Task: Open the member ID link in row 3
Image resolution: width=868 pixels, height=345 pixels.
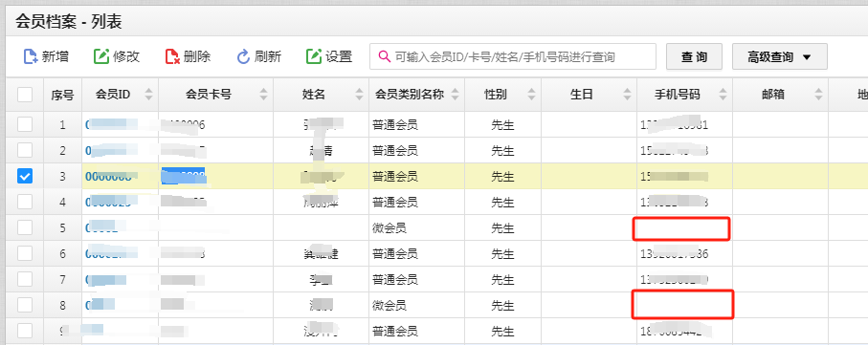Action: pyautogui.click(x=108, y=177)
